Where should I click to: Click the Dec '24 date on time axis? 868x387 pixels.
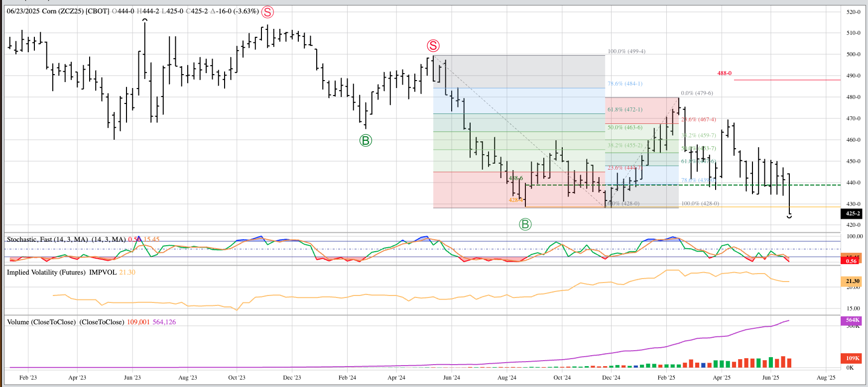[611, 378]
